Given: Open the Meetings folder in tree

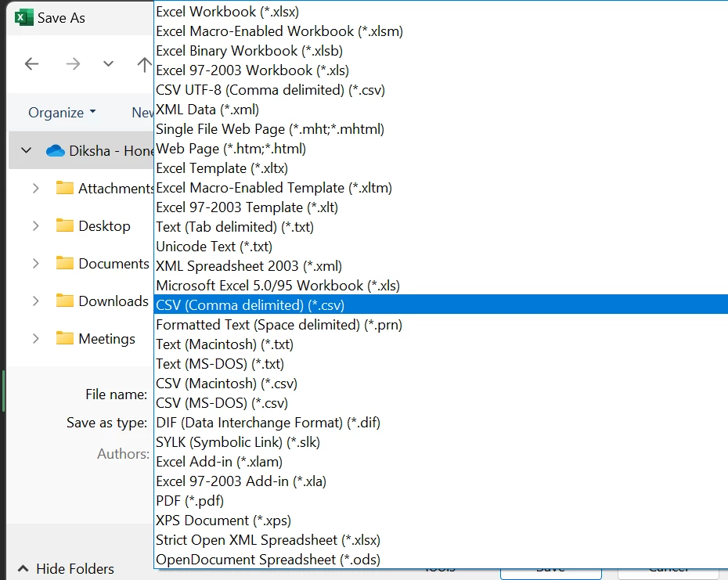Looking at the screenshot, I should tap(106, 338).
